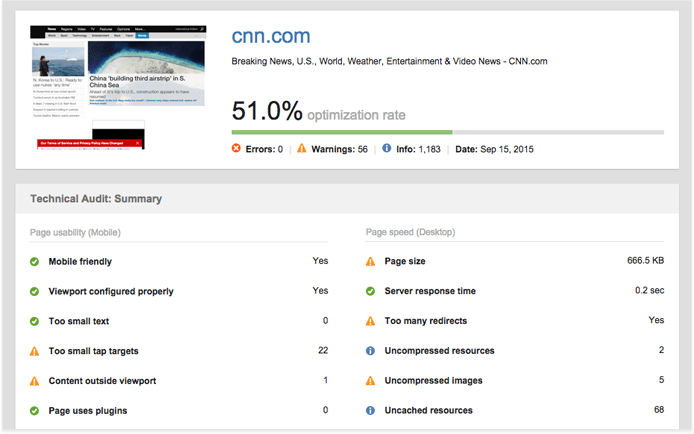Click the Server response time label
The image size is (694, 434).
pyautogui.click(x=430, y=291)
